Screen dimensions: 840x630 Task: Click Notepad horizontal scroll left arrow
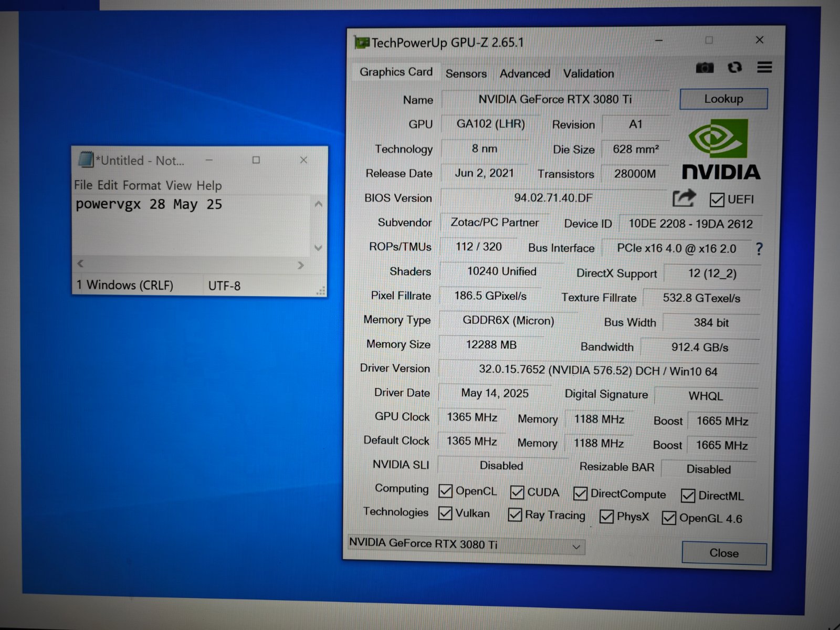pos(80,264)
